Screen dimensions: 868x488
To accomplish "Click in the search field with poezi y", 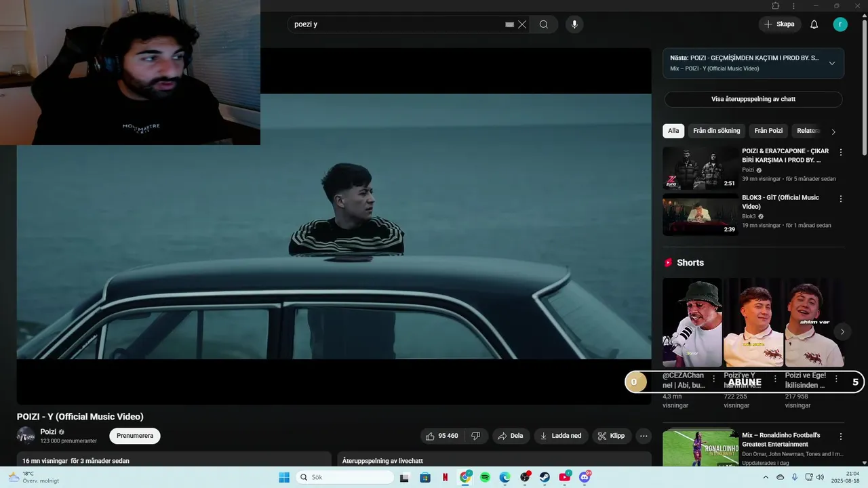I will pos(397,24).
